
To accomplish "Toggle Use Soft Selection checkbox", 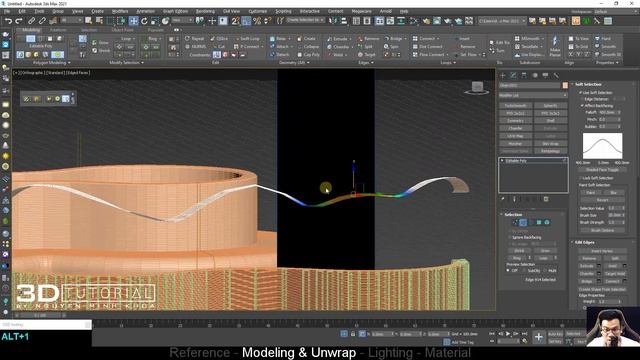I will [581, 93].
